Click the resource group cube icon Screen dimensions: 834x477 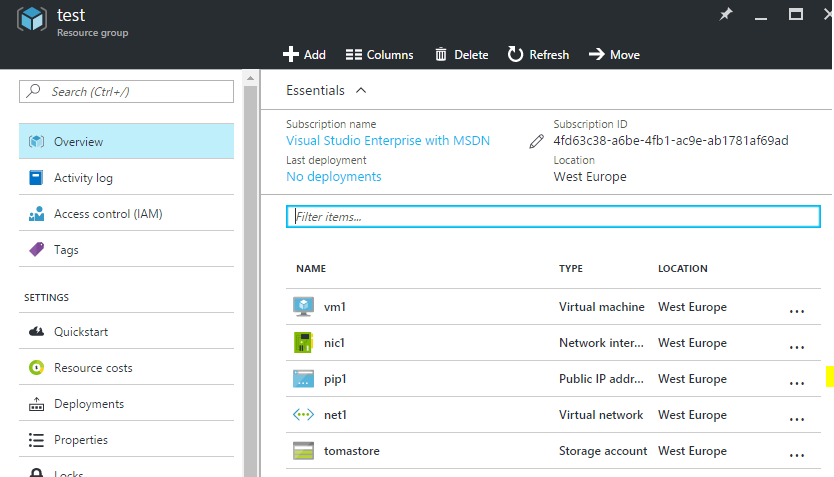click(31, 20)
